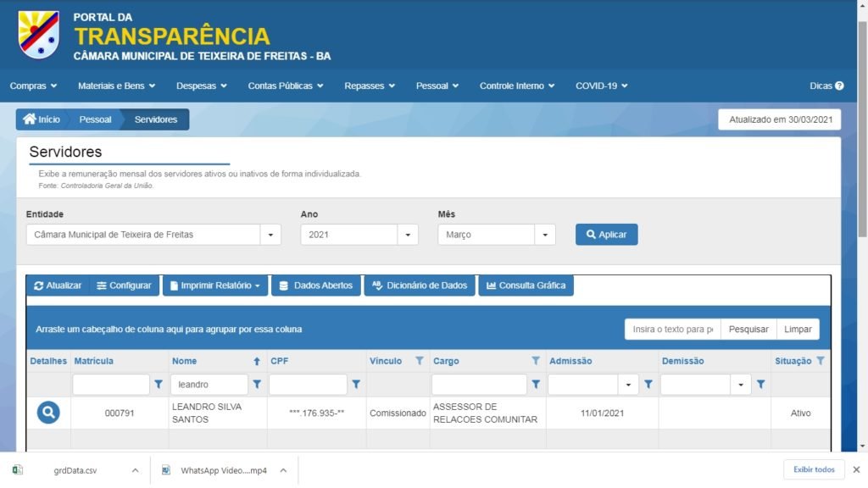Click the Dicas help icon

tap(839, 86)
